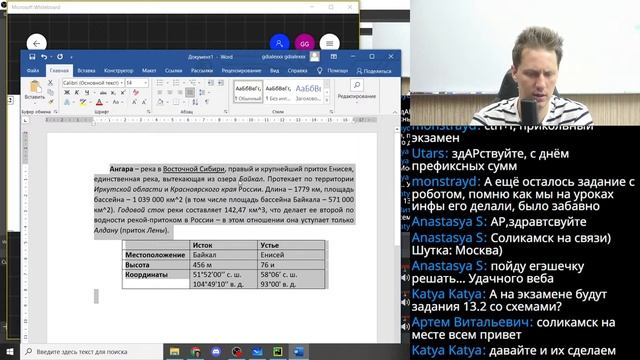Click the Поделиться share button
The height and width of the screenshot is (360, 640).
373,71
